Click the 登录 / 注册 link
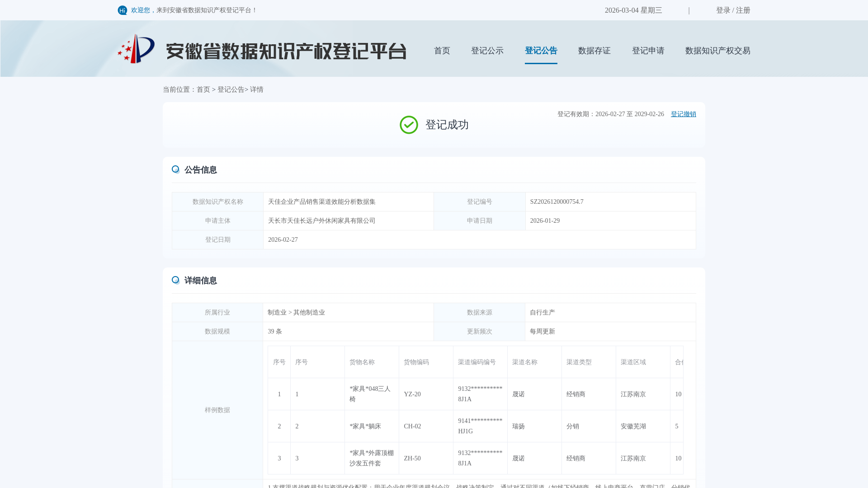Image resolution: width=868 pixels, height=488 pixels. click(x=733, y=10)
